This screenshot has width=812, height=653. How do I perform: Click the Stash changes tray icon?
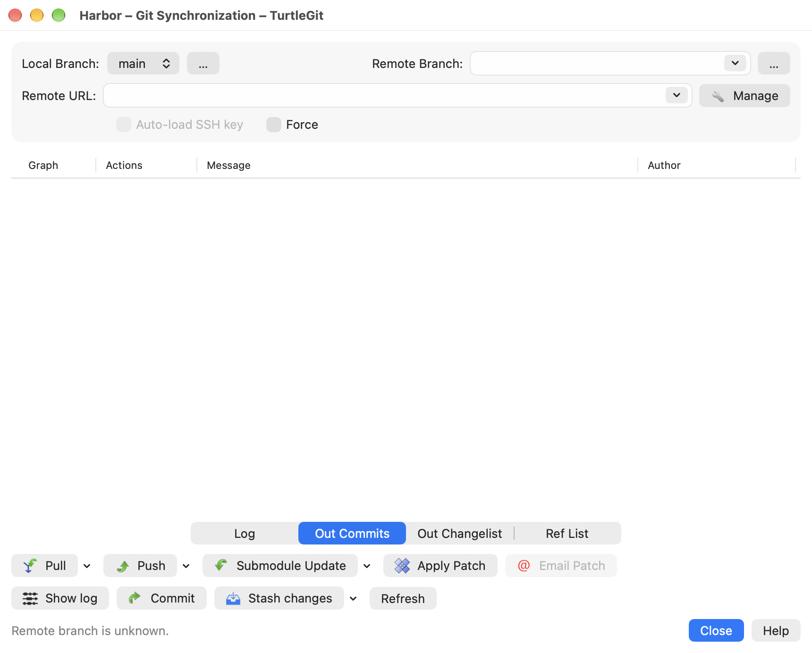[x=233, y=598]
